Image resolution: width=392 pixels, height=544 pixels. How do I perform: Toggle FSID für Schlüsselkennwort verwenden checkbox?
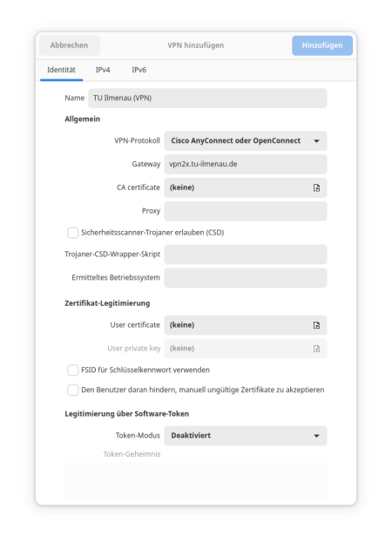(x=73, y=370)
